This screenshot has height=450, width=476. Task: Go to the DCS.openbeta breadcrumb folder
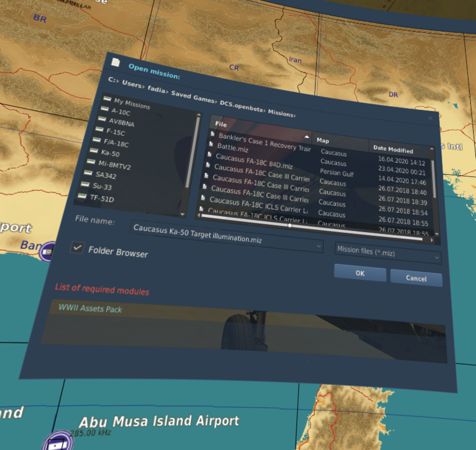(x=241, y=106)
